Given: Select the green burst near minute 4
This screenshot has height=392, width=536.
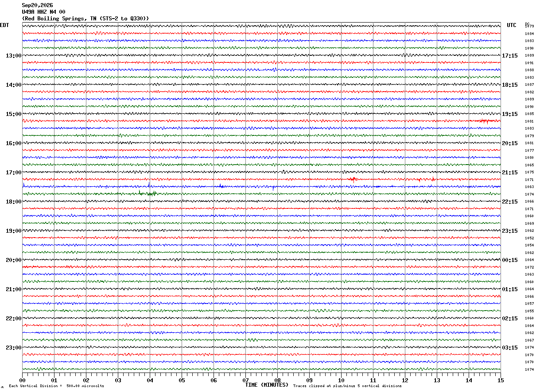Looking at the screenshot, I should click(x=148, y=193).
